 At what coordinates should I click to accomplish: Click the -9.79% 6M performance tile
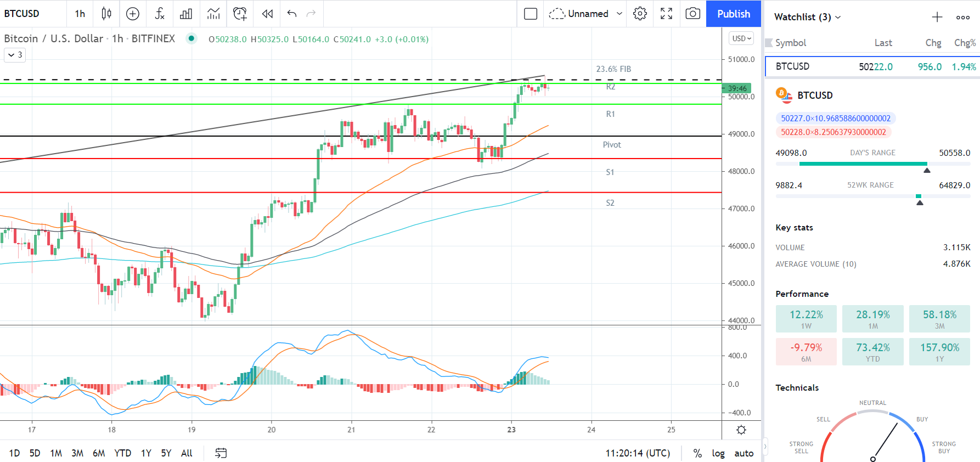coord(806,352)
